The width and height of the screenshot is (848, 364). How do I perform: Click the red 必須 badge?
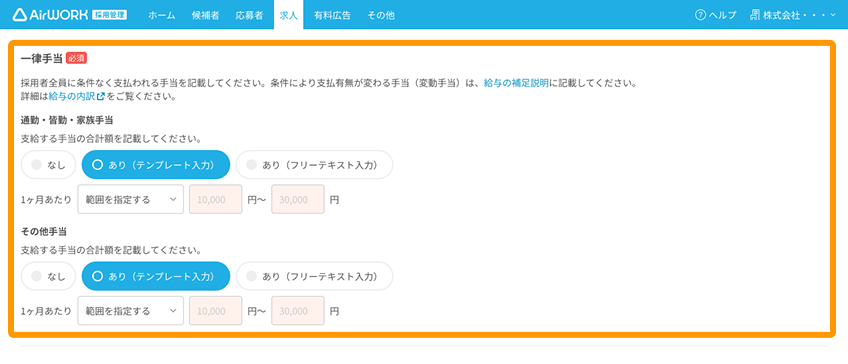[x=76, y=58]
